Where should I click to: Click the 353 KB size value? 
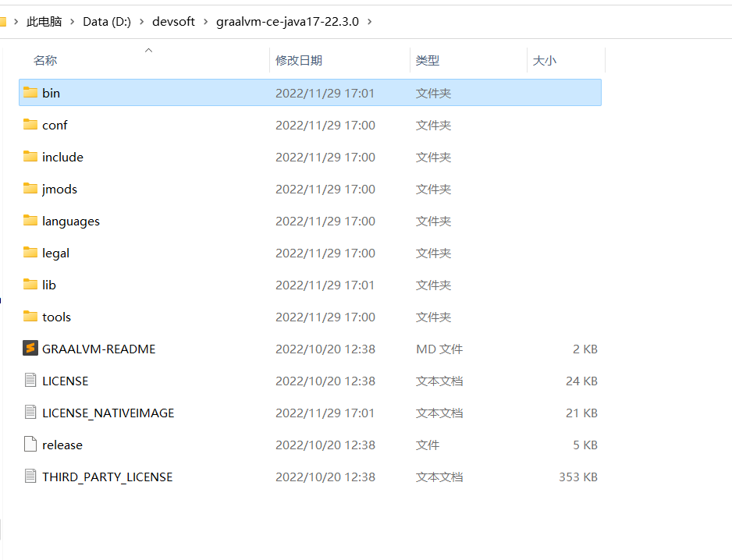tap(578, 477)
